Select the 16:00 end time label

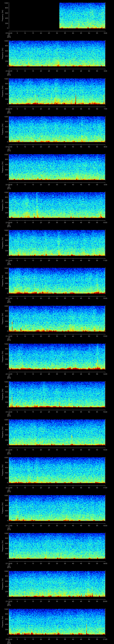(x=105, y=450)
